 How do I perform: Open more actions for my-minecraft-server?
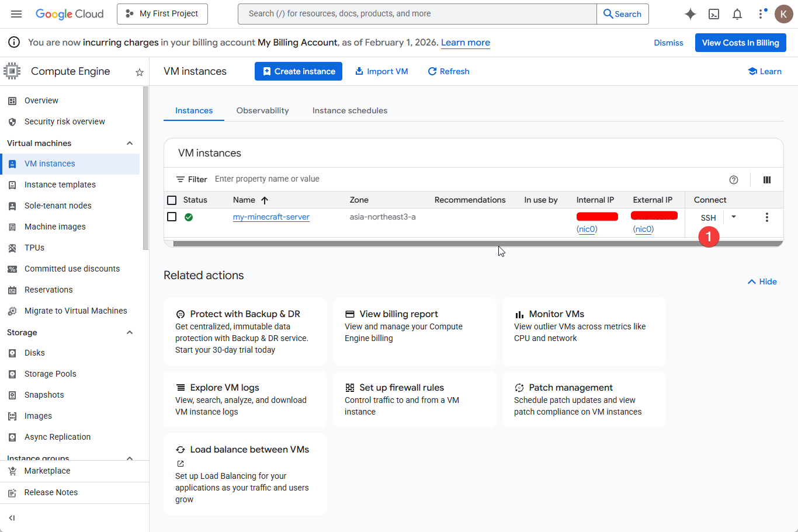tap(767, 217)
